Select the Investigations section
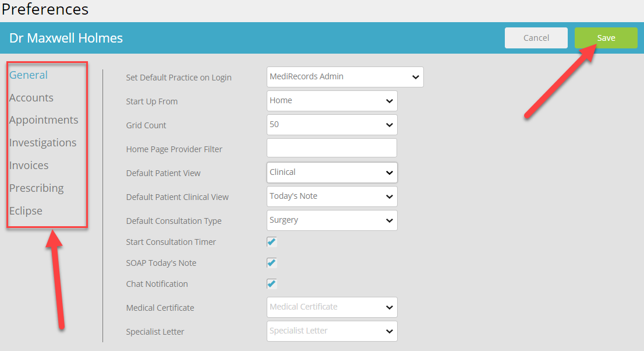Screen dimensions: 644x351 pos(43,142)
